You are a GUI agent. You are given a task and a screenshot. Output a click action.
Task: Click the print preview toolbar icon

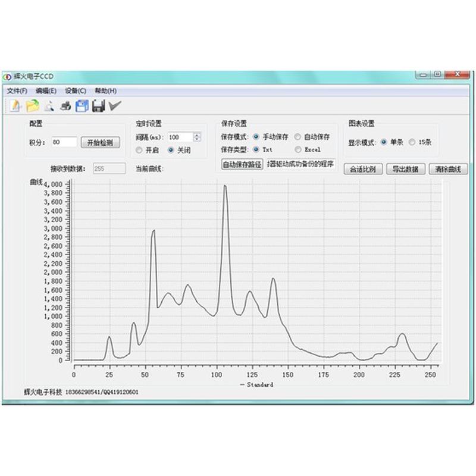point(49,106)
